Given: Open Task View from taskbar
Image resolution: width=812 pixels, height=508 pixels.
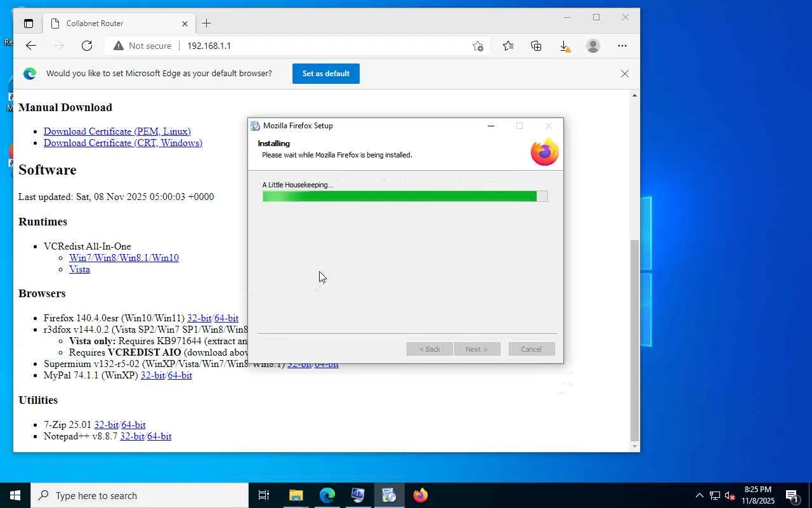Looking at the screenshot, I should [264, 495].
